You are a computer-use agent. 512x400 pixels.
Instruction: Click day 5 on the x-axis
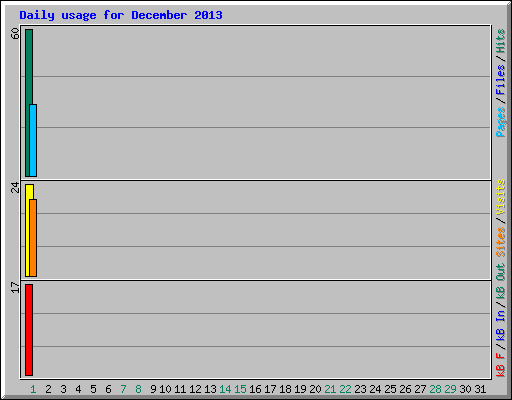pyautogui.click(x=93, y=389)
